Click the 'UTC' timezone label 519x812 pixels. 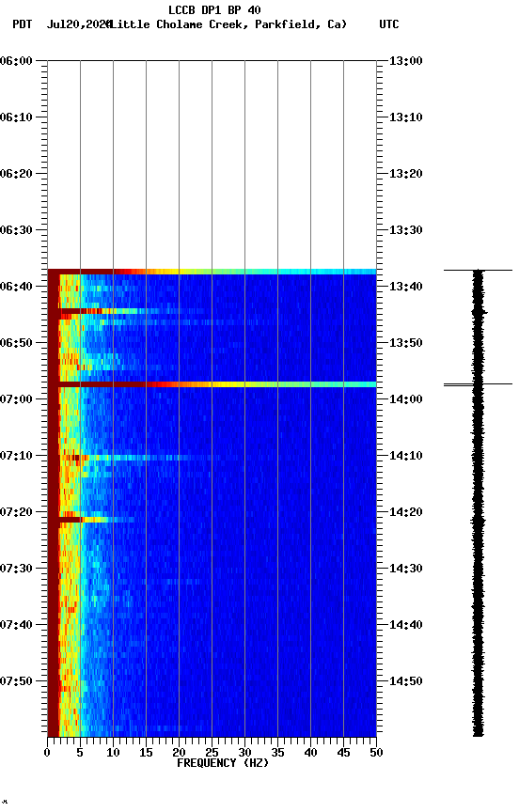pos(389,24)
